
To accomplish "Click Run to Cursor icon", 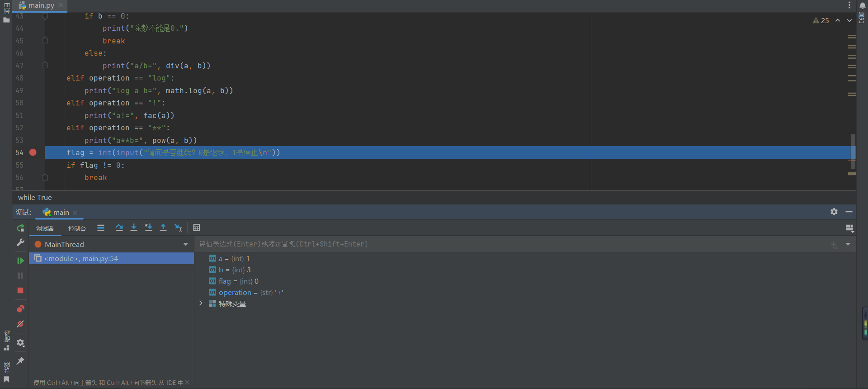I will (179, 228).
